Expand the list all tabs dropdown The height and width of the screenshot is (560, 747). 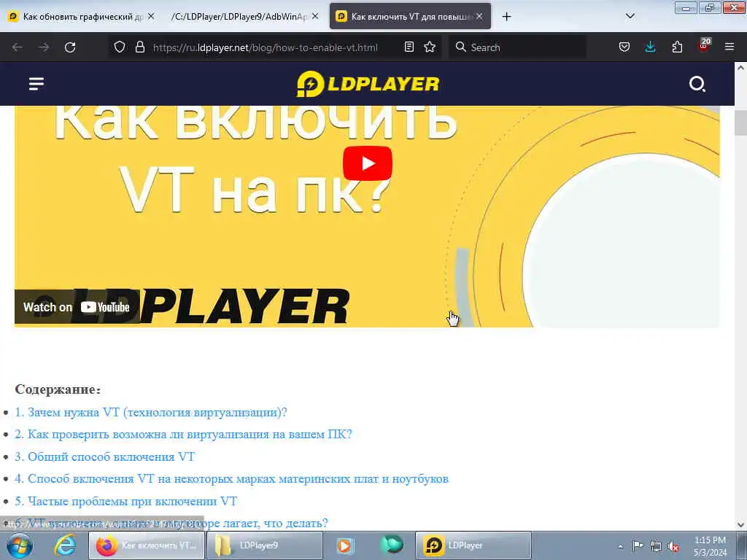tap(630, 16)
